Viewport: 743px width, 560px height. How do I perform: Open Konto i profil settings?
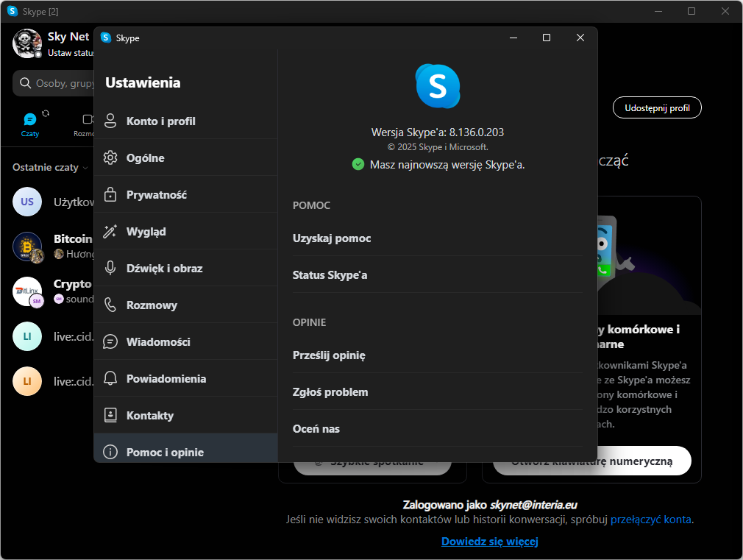coord(185,121)
